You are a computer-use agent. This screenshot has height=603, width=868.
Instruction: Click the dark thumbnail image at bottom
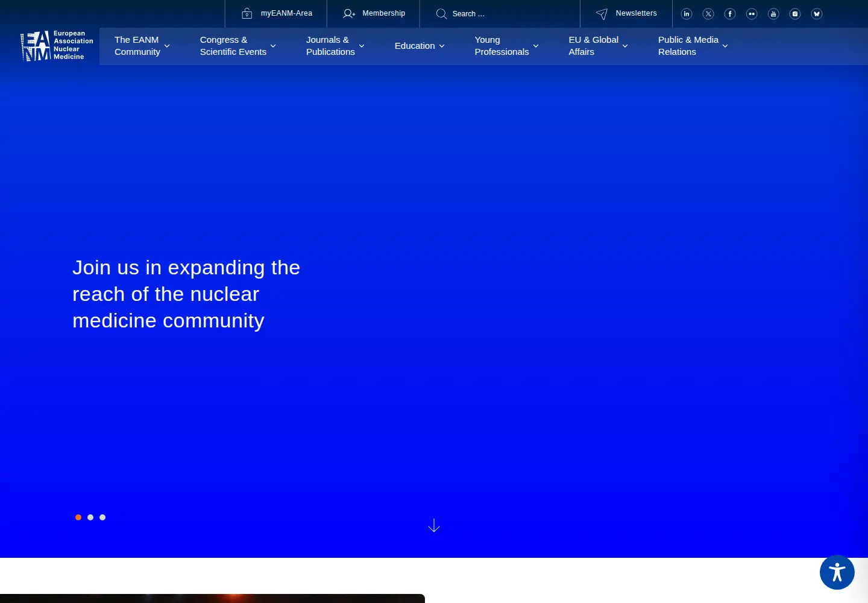coord(212,598)
